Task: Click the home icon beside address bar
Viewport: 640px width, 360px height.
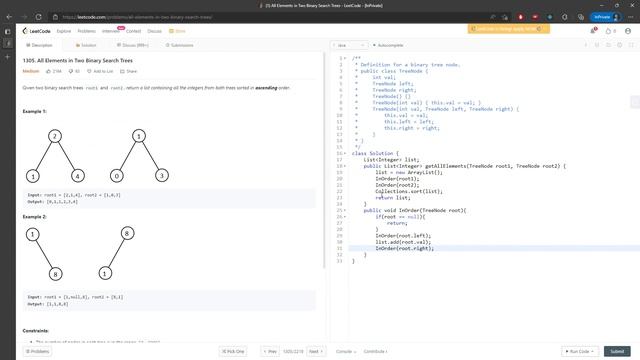Action: pyautogui.click(x=55, y=17)
